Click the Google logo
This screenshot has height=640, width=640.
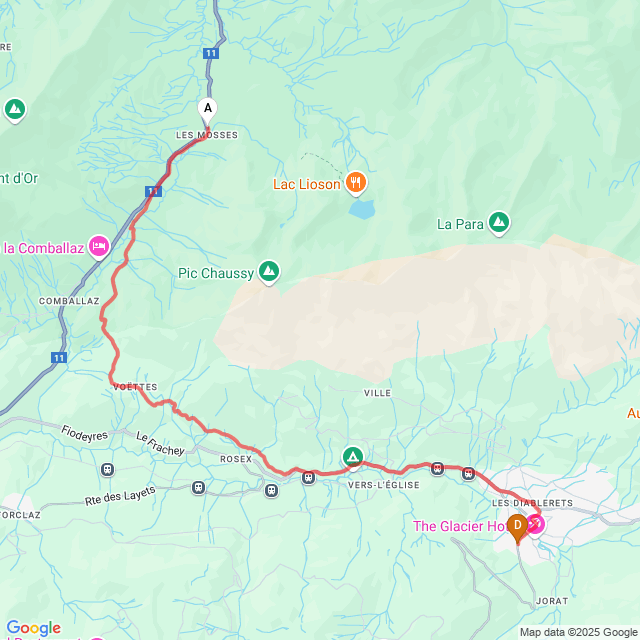tap(34, 627)
